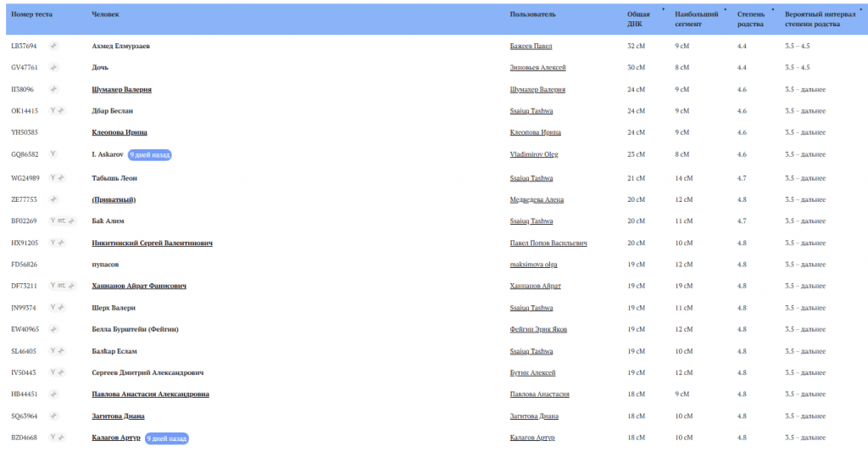Open user link maksimova olga
Screen dimensions: 868x452
pyautogui.click(x=533, y=265)
